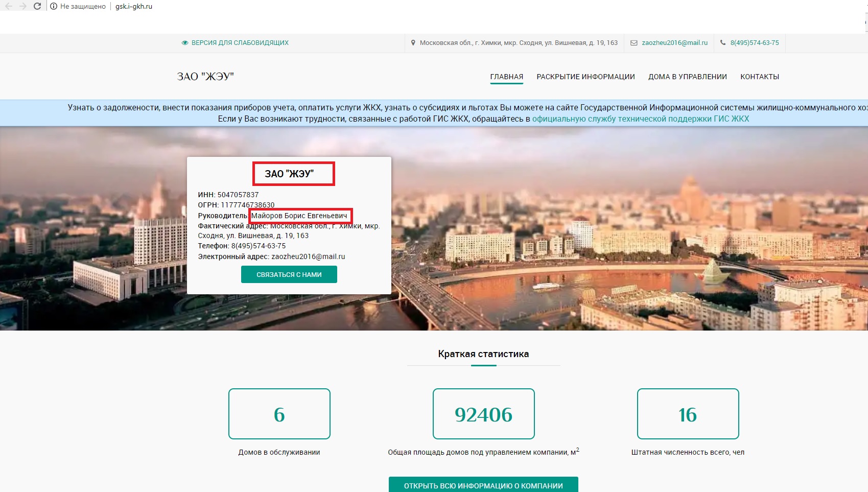Click the 8(495)574-63-75 phone link in header
This screenshot has height=492, width=868.
(755, 43)
